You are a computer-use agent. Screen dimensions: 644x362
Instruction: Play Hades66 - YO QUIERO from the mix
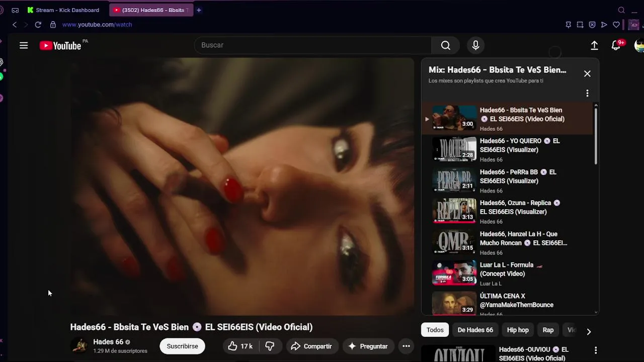pyautogui.click(x=508, y=149)
